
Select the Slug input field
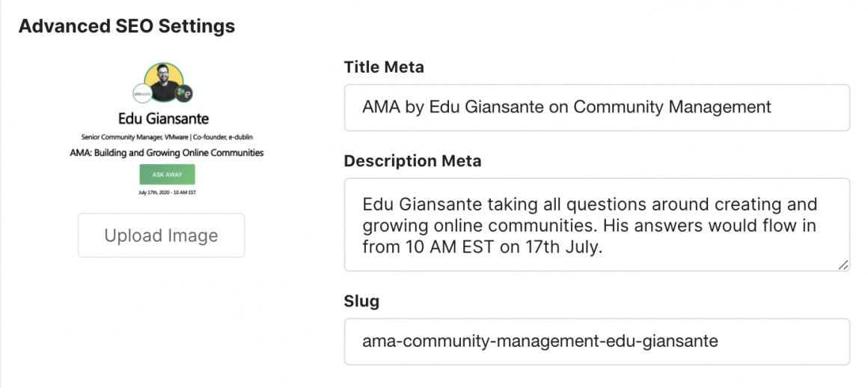click(596, 342)
